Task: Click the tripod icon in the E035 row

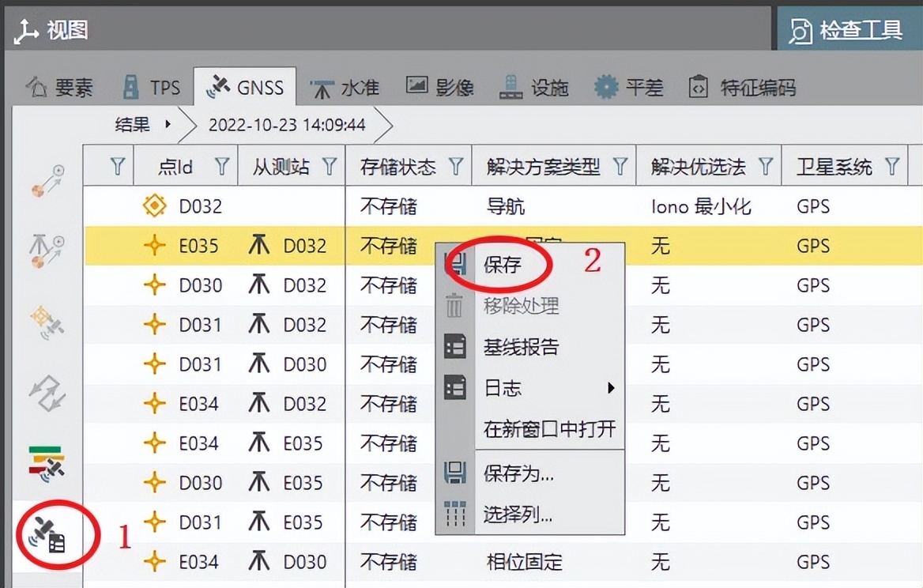Action: (258, 245)
